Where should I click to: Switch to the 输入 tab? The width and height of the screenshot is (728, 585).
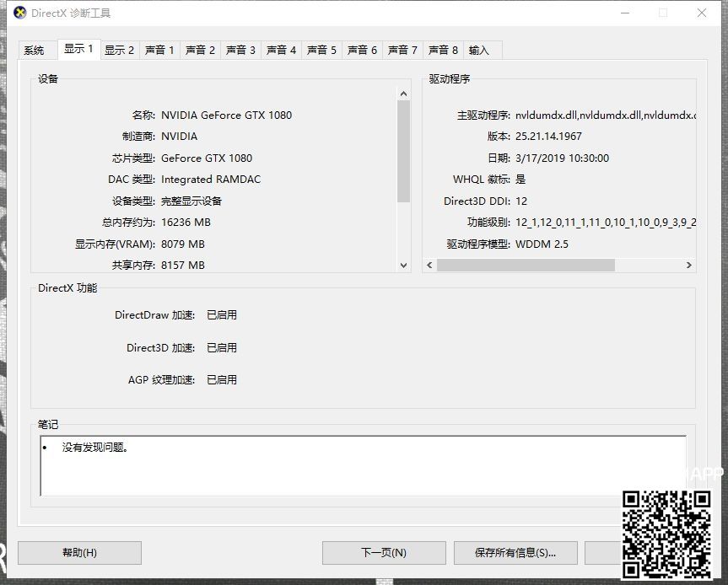(x=479, y=51)
